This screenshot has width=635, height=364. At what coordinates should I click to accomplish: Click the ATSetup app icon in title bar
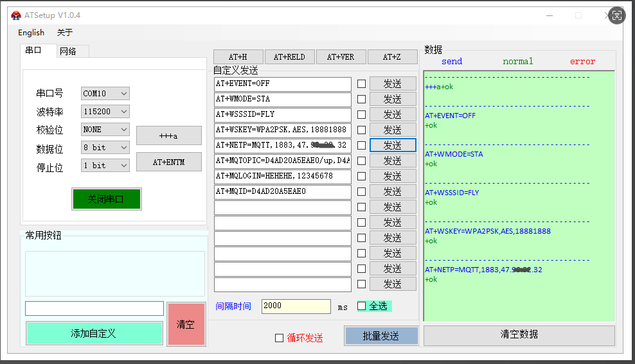(x=16, y=15)
